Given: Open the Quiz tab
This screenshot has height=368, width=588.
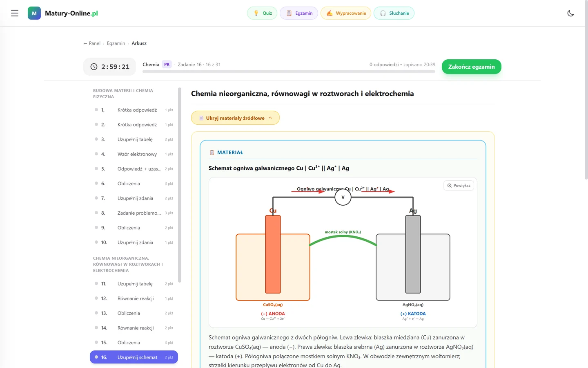Looking at the screenshot, I should click(x=262, y=13).
